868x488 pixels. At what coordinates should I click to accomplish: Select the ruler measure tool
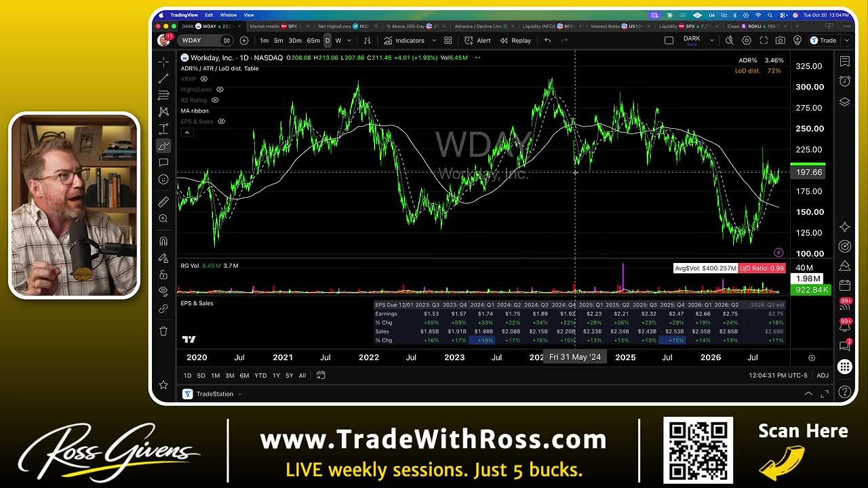point(163,202)
